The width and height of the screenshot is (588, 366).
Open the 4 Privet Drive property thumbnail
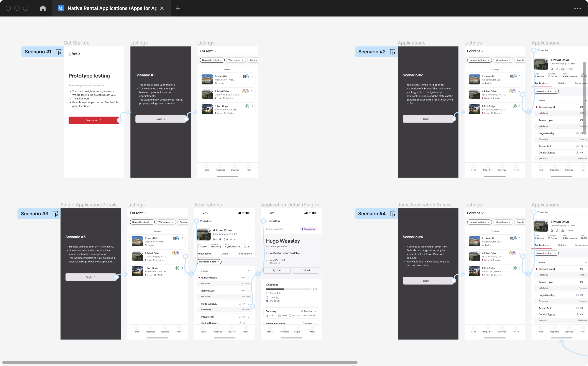(204, 234)
